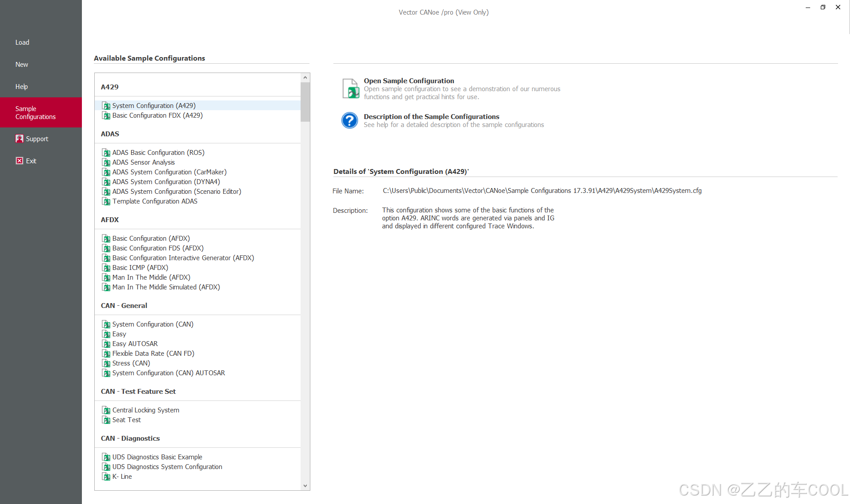
Task: Open the Help sidebar section
Action: click(22, 87)
